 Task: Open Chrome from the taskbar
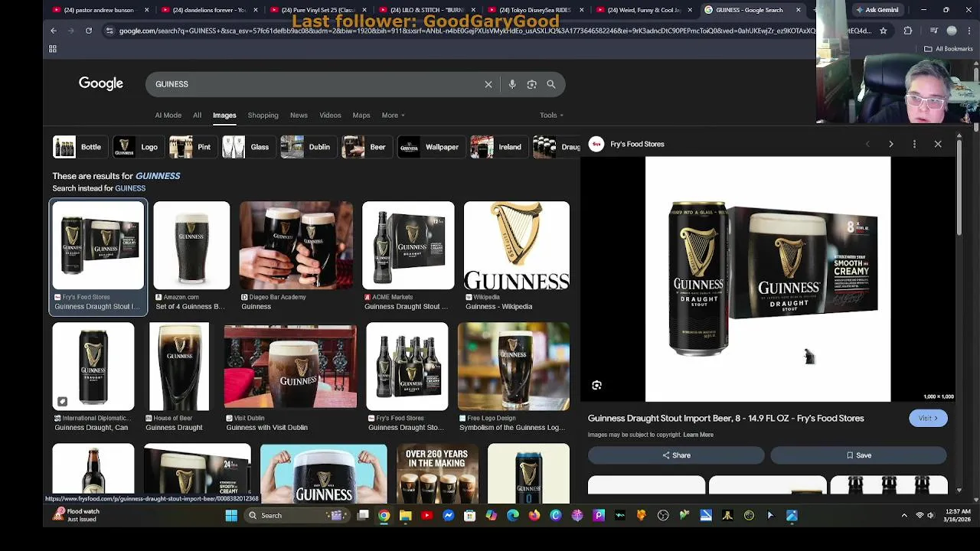click(384, 516)
